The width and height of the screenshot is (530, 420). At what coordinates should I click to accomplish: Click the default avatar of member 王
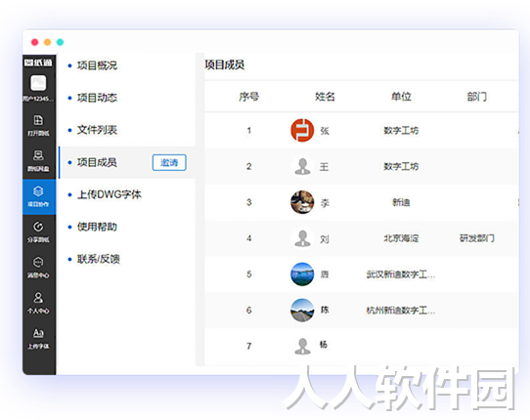[302, 166]
